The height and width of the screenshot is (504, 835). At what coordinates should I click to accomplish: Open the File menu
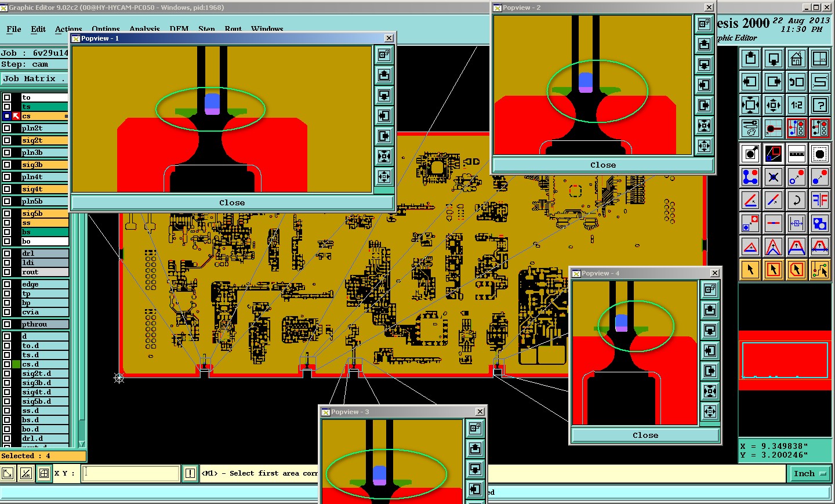click(14, 29)
